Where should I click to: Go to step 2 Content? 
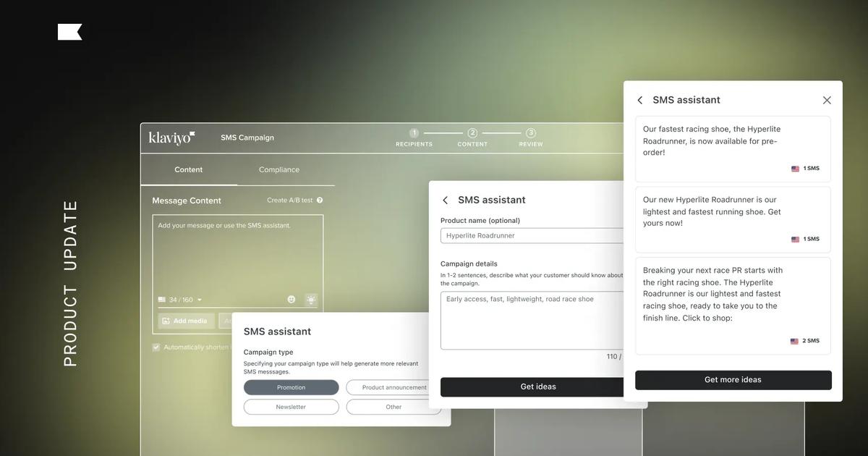click(472, 138)
